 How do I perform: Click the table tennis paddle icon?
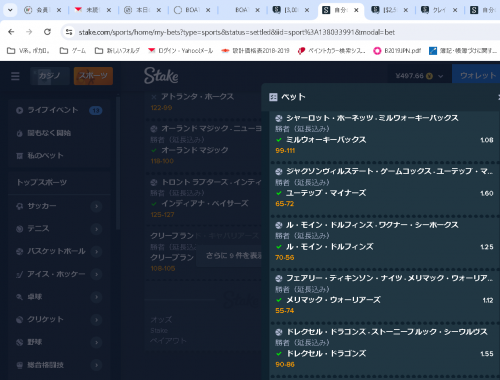(20, 297)
